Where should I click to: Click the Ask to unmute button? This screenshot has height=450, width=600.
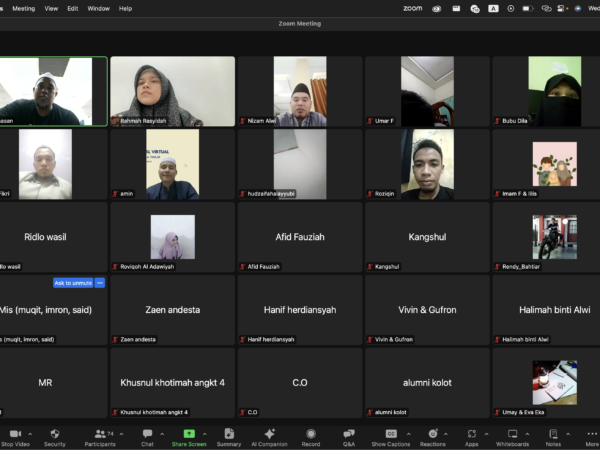coord(73,283)
